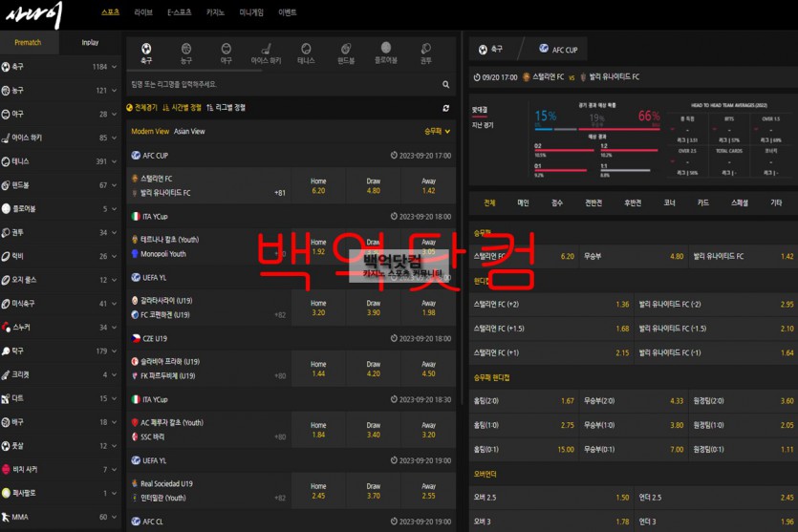Choose the 테니스 tennis icon in sport carousel
This screenshot has width=798, height=532.
[x=306, y=52]
